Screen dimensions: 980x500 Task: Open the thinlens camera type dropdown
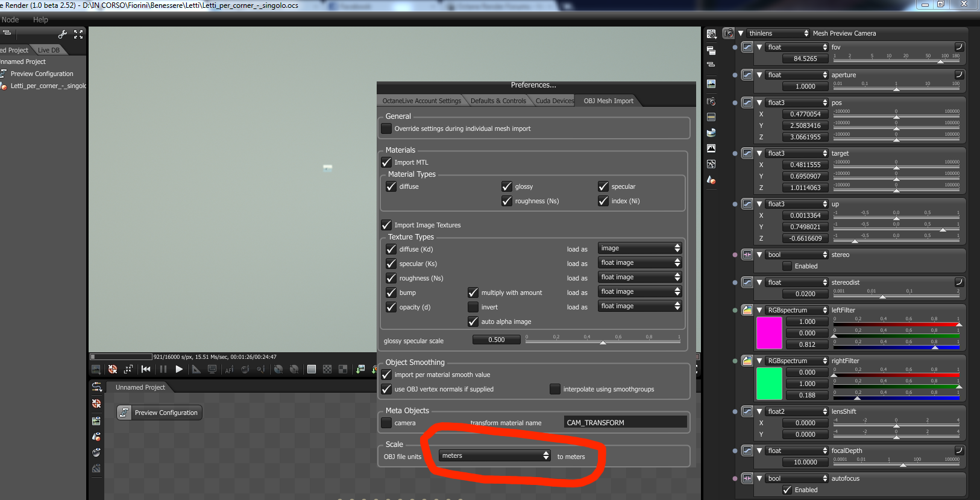779,33
